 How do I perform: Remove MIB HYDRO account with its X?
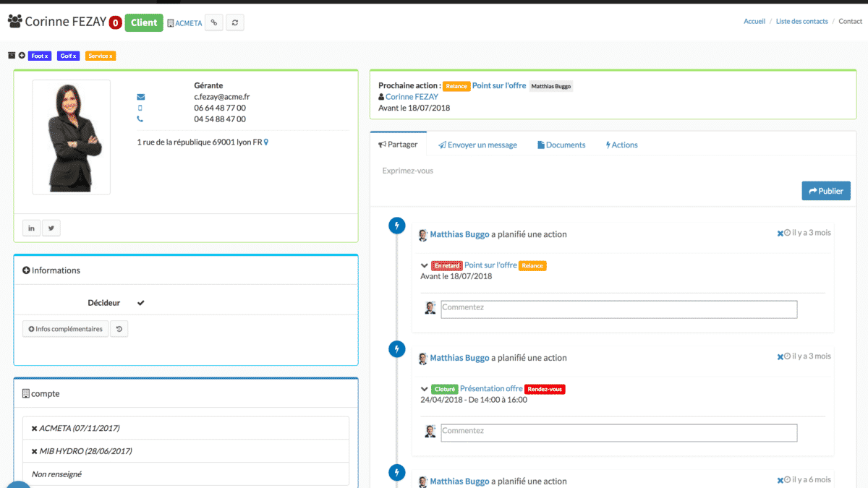pos(35,451)
